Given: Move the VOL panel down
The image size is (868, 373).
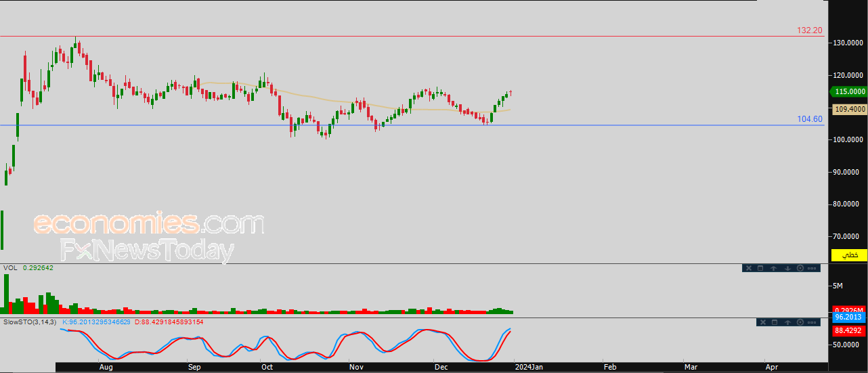Looking at the screenshot, I should (787, 268).
